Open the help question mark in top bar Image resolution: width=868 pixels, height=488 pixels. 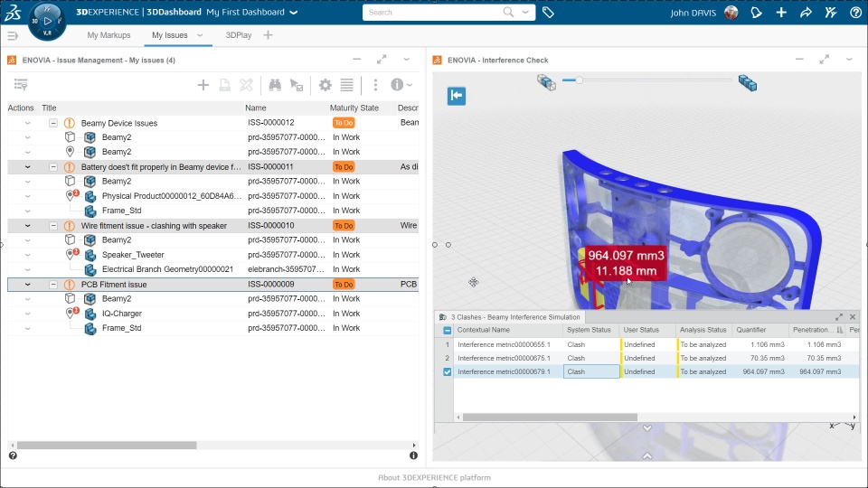point(856,12)
